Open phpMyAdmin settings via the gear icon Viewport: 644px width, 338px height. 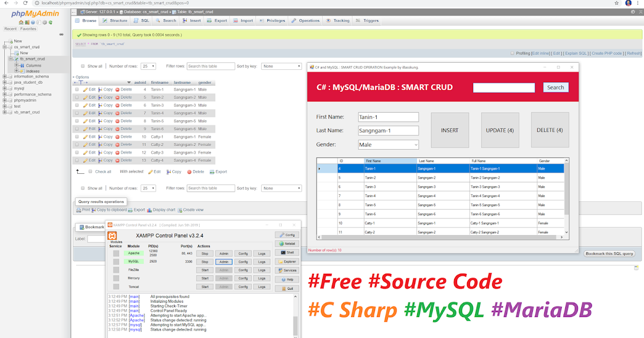[44, 22]
